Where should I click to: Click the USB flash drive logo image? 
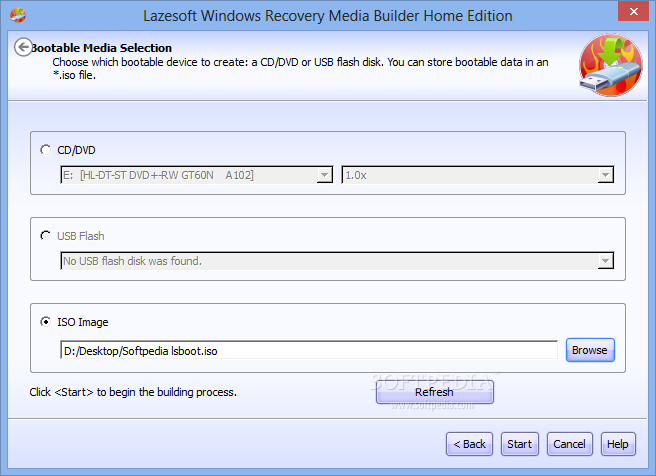tap(611, 65)
